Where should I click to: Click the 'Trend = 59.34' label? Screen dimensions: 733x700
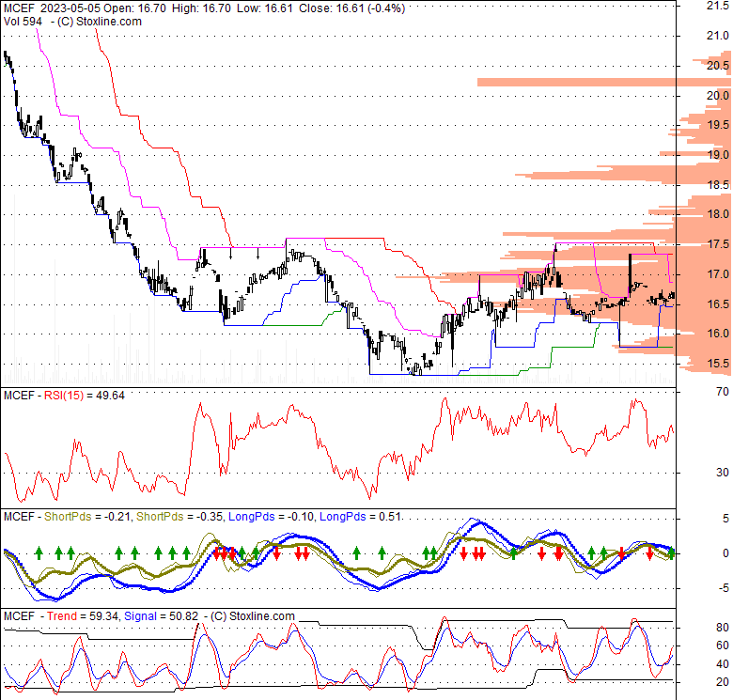click(83, 616)
